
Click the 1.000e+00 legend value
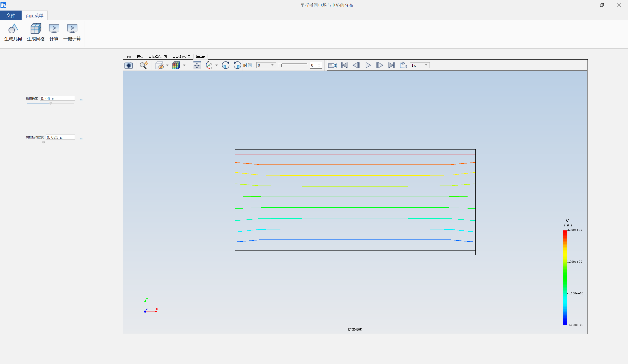[x=575, y=262]
